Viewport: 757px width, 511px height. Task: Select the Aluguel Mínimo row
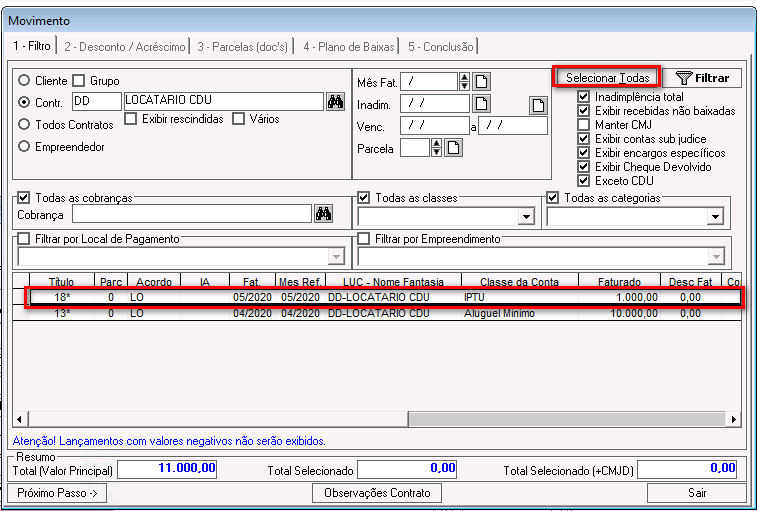pyautogui.click(x=384, y=313)
